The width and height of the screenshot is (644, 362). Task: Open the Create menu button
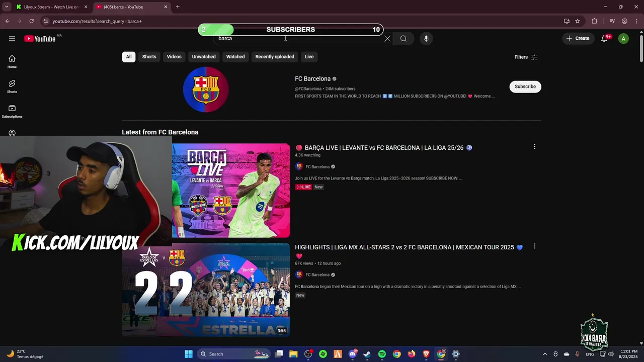pos(578,39)
